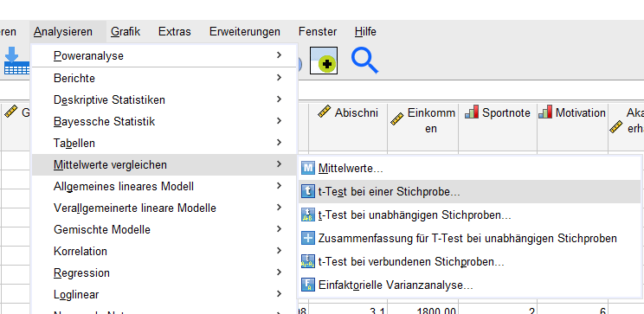Click the bar chart icon beside Motivation
The image size is (644, 314).
545,112
